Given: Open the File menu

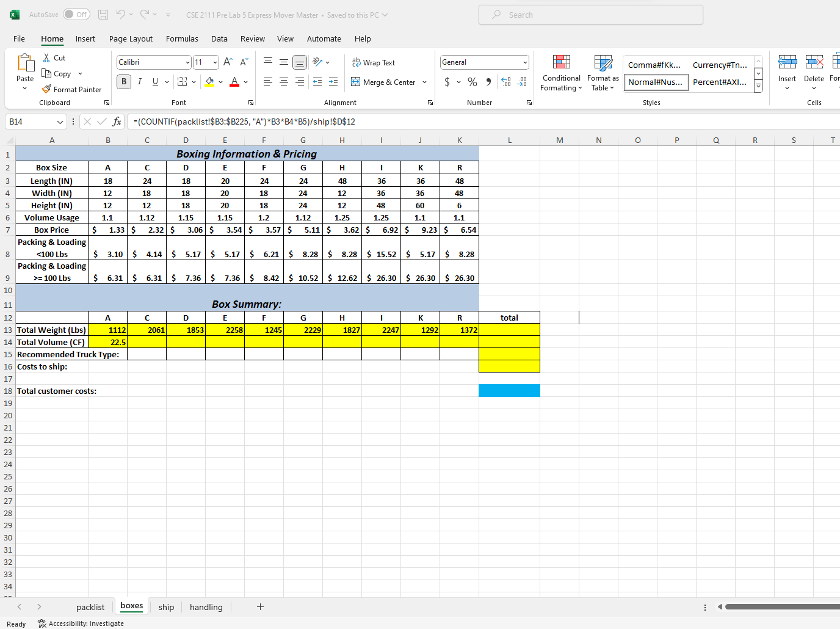Looking at the screenshot, I should pos(19,38).
